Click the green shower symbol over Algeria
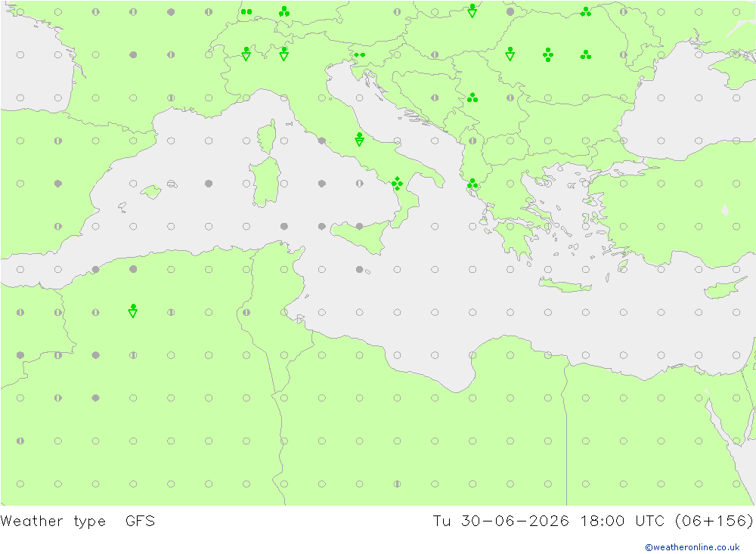Screen dimensions: 756x554 (x=133, y=311)
